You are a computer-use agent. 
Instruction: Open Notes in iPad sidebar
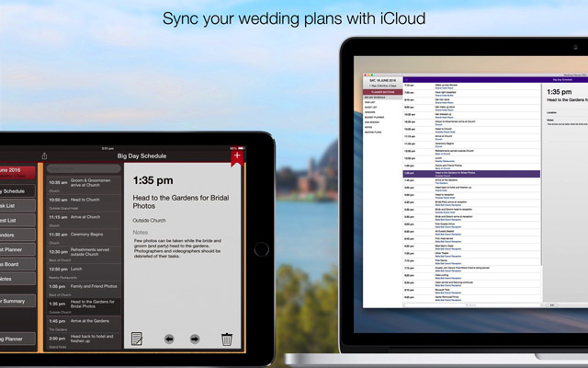point(17,279)
